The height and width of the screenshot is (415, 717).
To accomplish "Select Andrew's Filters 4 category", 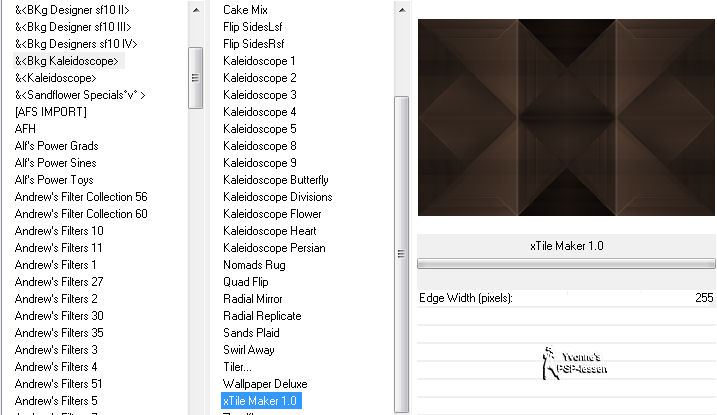I will tap(56, 367).
